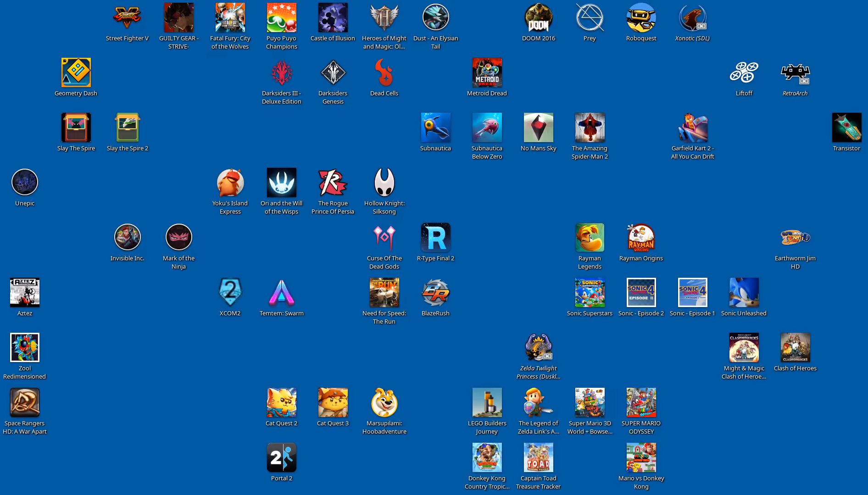The height and width of the screenshot is (495, 868).
Task: Open the BlazeRush icon
Action: [435, 292]
